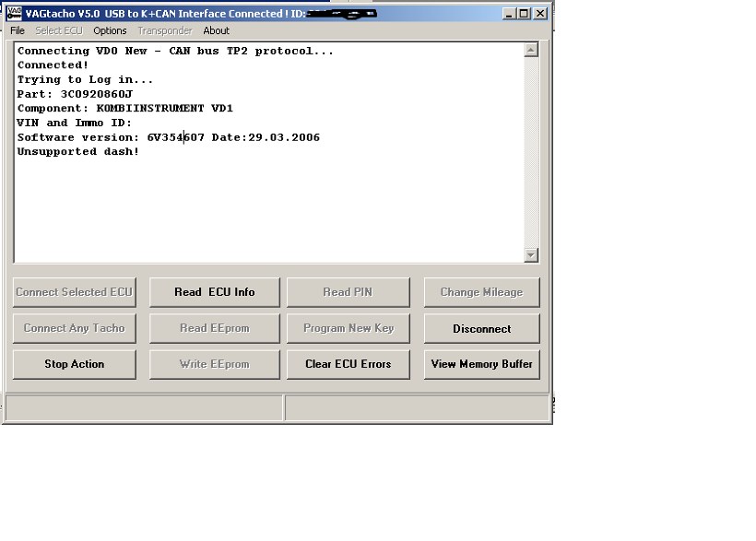Image resolution: width=756 pixels, height=541 pixels.
Task: Click Connect Any Tacho button
Action: [75, 328]
